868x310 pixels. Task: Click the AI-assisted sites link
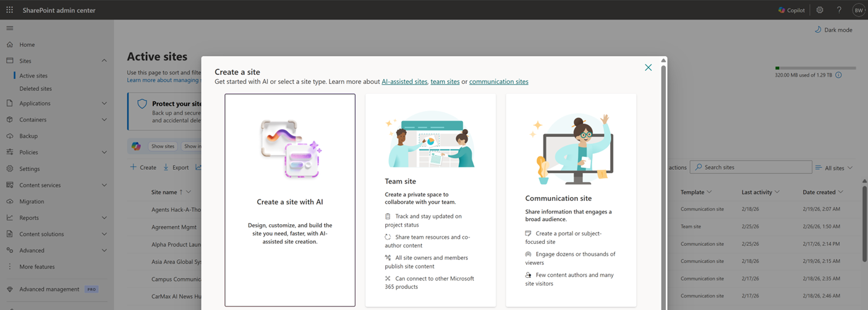404,82
